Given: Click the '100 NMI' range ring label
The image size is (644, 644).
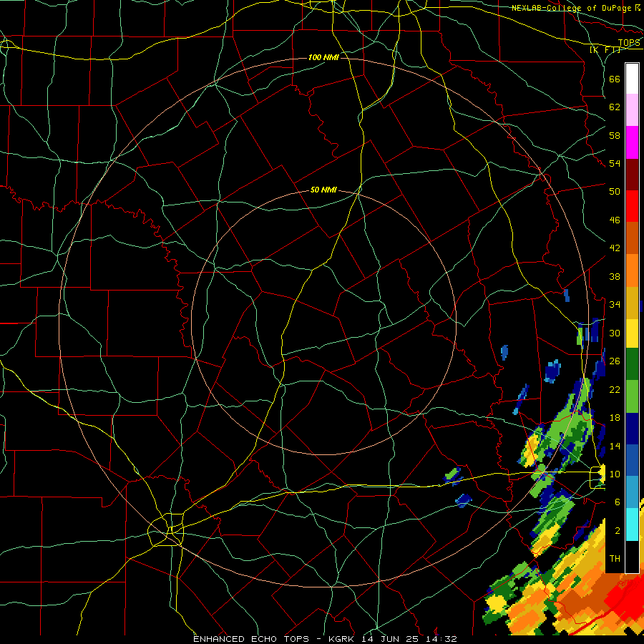Looking at the screenshot, I should point(323,57).
